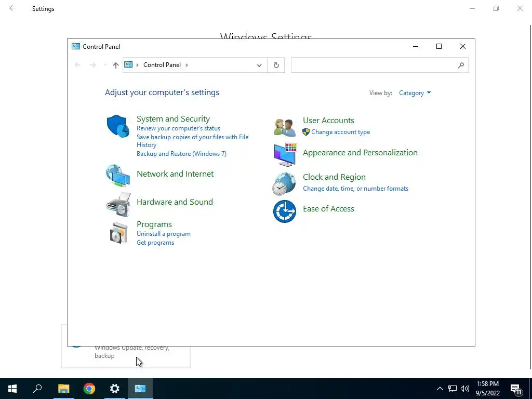The height and width of the screenshot is (399, 532).
Task: Open Windows Start menu
Action: coord(12,389)
